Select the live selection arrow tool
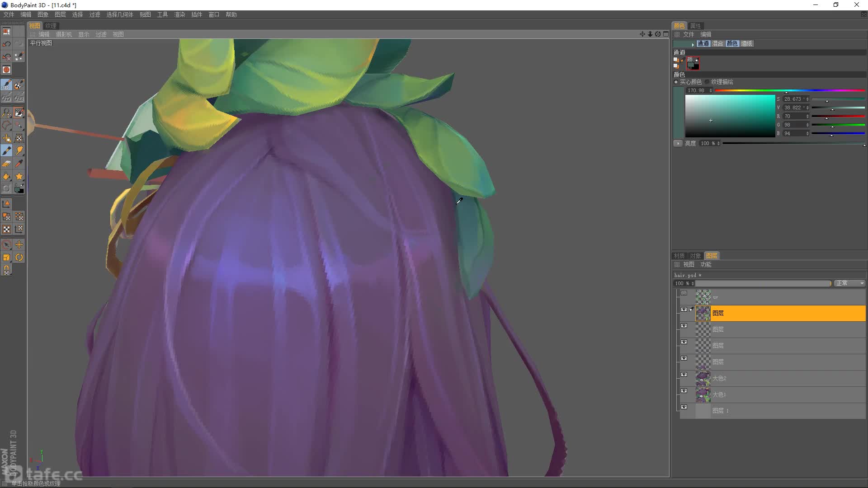 click(x=6, y=245)
